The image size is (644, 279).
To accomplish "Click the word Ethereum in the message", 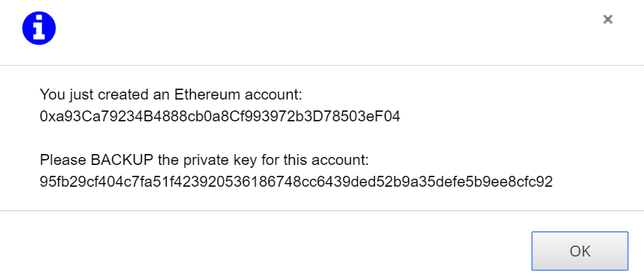I will click(x=207, y=94).
